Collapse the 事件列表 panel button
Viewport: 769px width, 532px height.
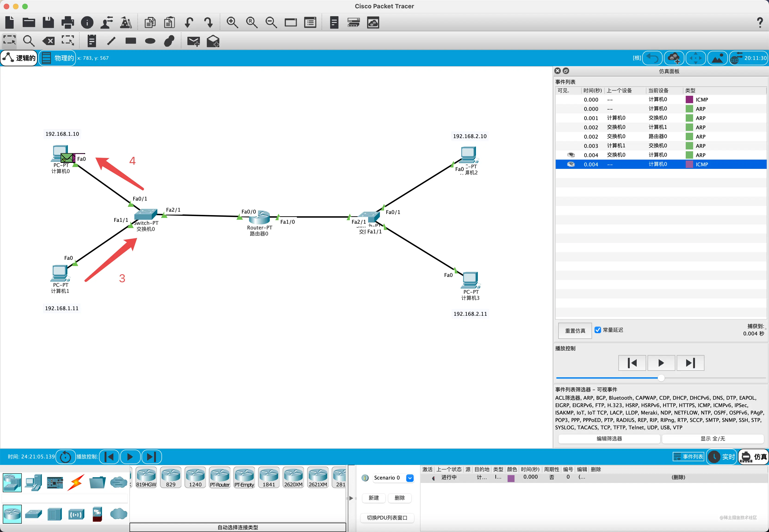(x=688, y=456)
